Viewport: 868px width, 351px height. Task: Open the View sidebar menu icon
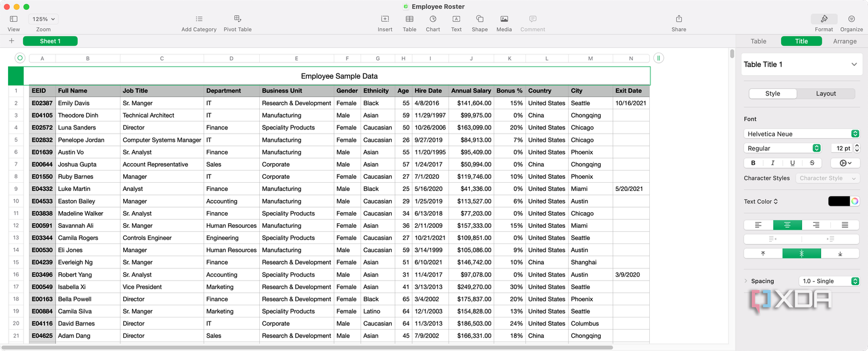14,19
